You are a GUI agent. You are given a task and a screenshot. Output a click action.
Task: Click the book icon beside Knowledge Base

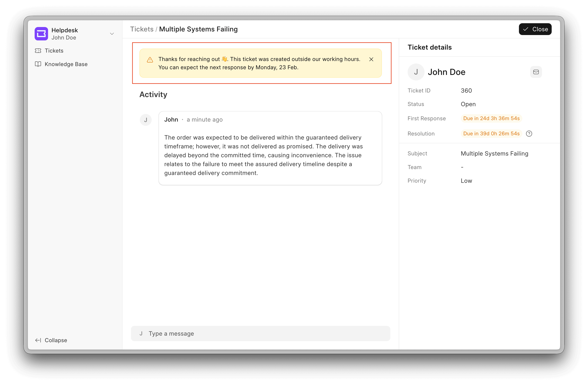[38, 64]
